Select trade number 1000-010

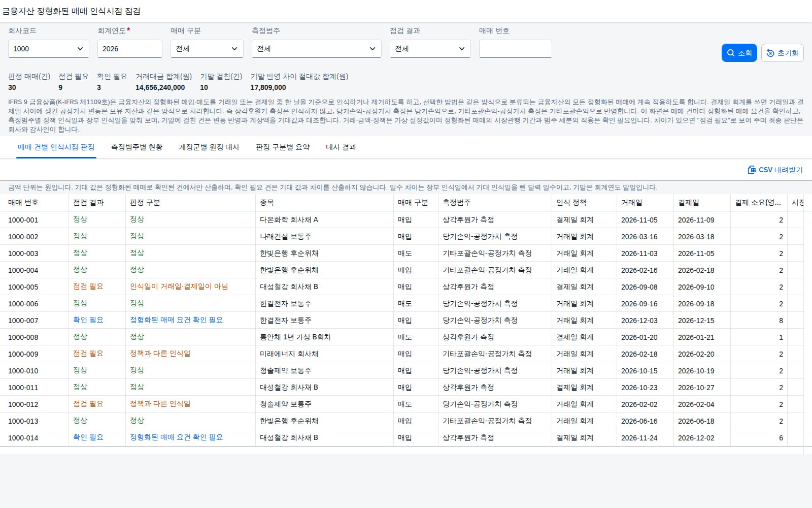click(23, 371)
